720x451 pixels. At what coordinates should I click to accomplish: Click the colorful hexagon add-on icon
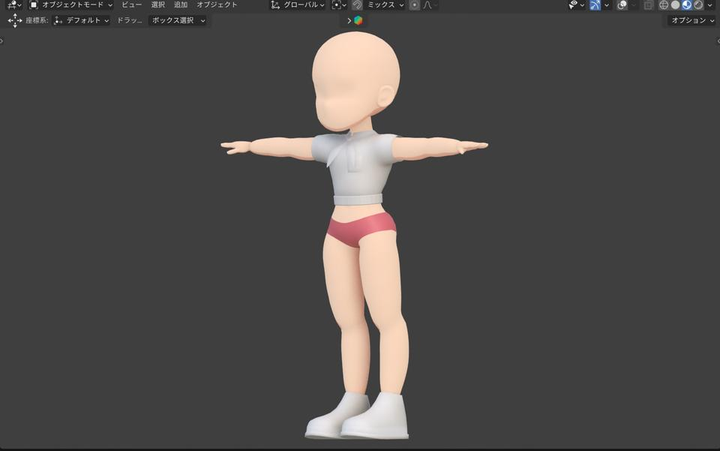[x=358, y=20]
